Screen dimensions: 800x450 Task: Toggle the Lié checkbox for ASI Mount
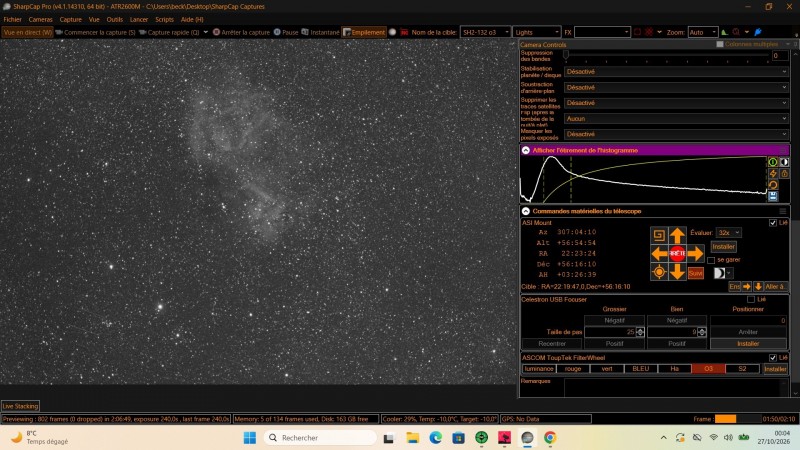(x=772, y=223)
